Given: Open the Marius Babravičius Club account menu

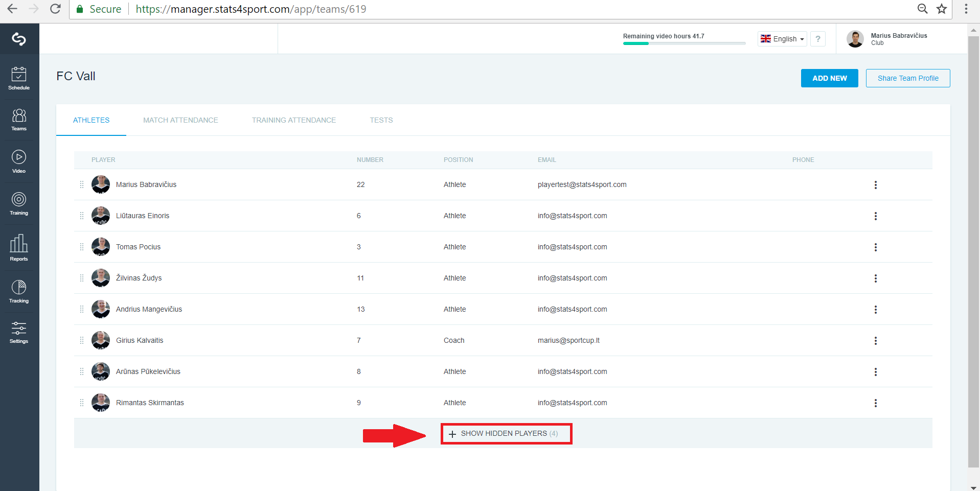Looking at the screenshot, I should pyautogui.click(x=887, y=39).
